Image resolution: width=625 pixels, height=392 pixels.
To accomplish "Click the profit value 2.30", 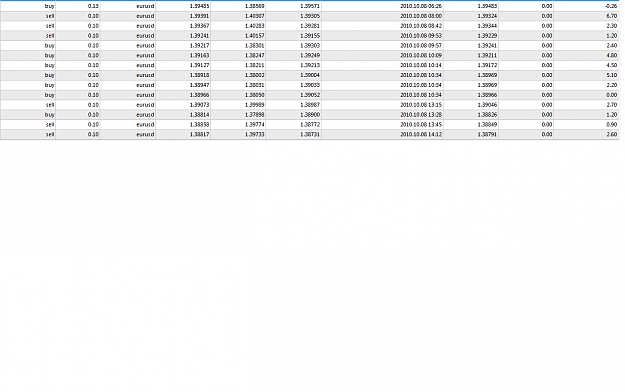I will (x=611, y=26).
